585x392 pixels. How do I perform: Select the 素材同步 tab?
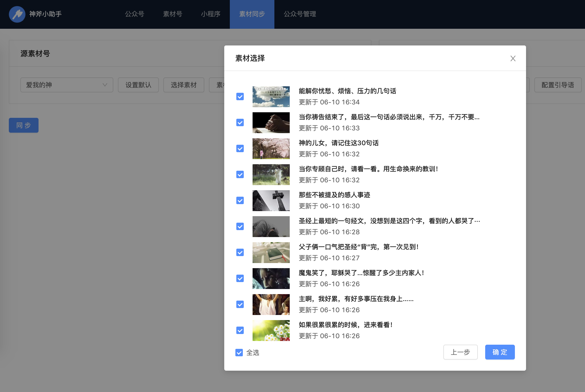coord(252,14)
